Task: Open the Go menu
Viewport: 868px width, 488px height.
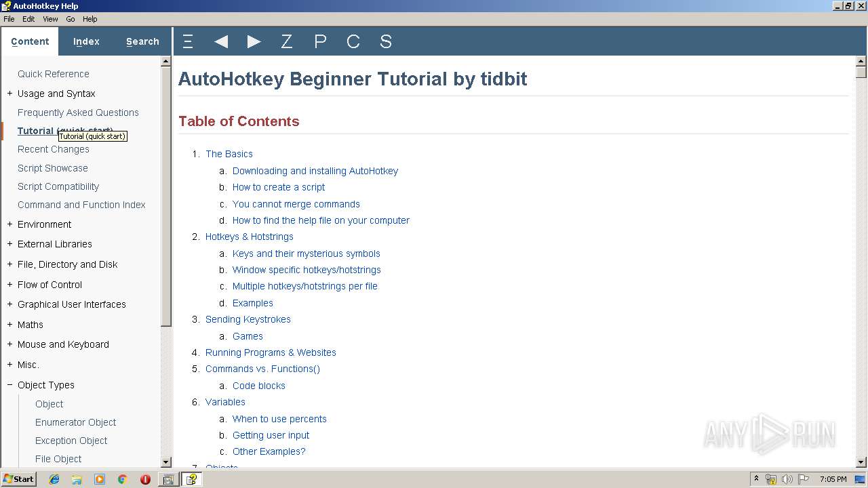Action: 71,19
